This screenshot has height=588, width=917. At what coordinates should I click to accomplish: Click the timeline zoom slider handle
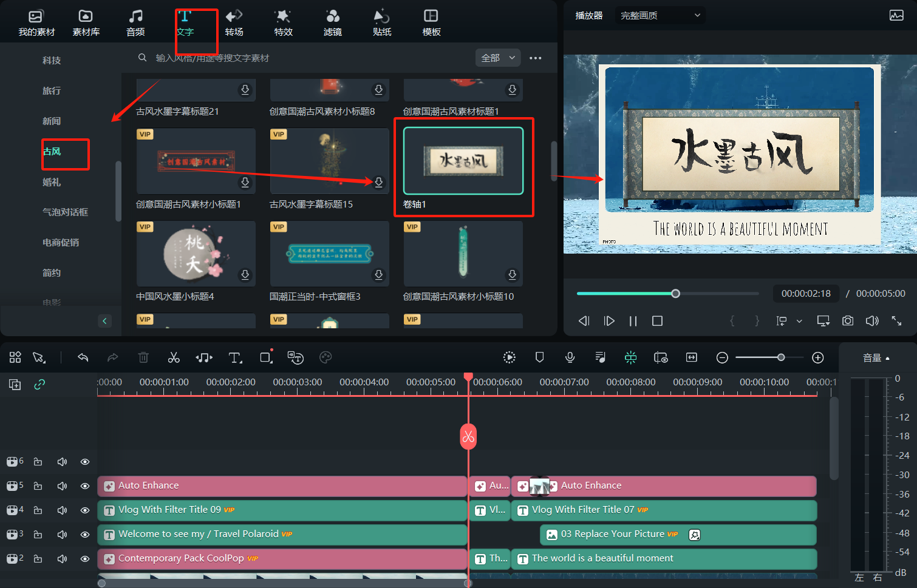[781, 357]
